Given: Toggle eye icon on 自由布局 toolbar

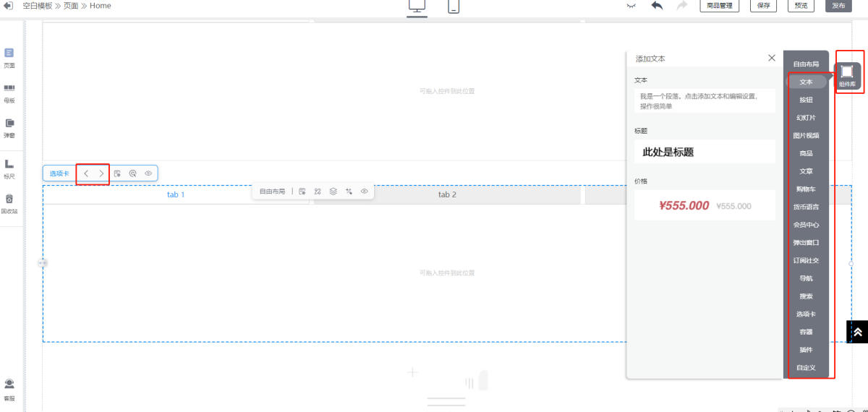Looking at the screenshot, I should 365,192.
